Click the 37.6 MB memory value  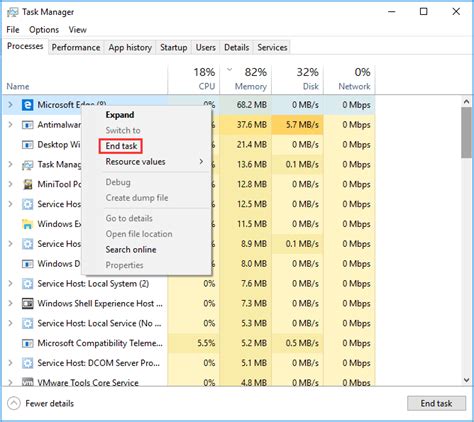coord(252,125)
